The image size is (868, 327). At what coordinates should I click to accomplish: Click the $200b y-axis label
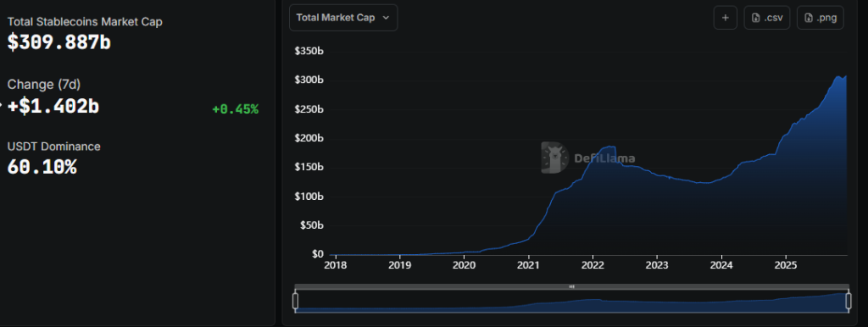[x=309, y=138]
